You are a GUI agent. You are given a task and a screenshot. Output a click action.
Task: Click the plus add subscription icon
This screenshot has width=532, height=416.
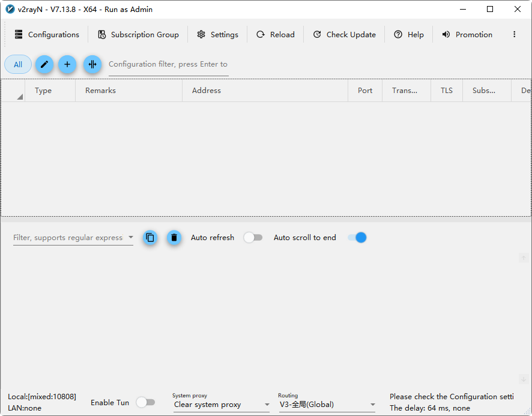(x=67, y=64)
